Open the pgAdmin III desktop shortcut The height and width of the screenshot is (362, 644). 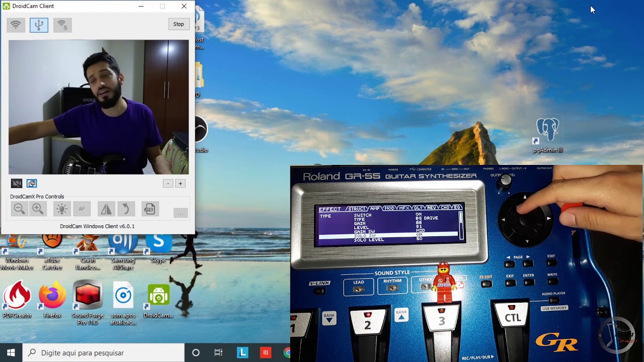tap(547, 135)
